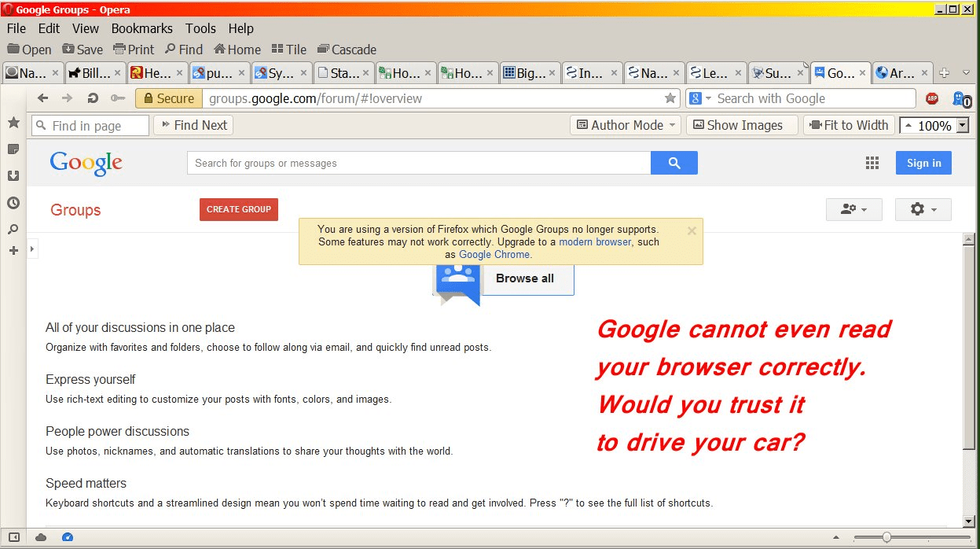Image resolution: width=980 pixels, height=549 pixels.
Task: Click the Google apps grid icon
Action: click(x=872, y=163)
